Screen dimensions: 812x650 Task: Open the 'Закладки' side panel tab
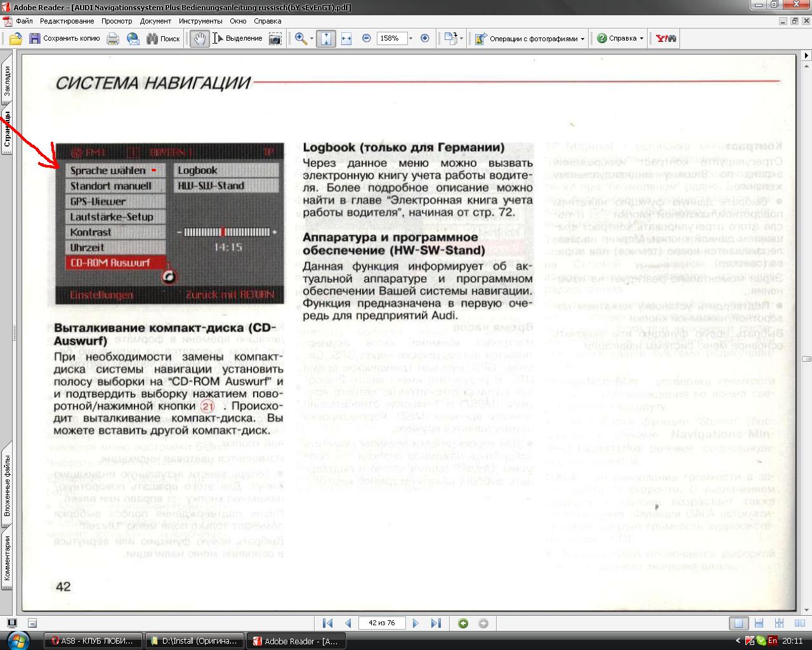[8, 80]
